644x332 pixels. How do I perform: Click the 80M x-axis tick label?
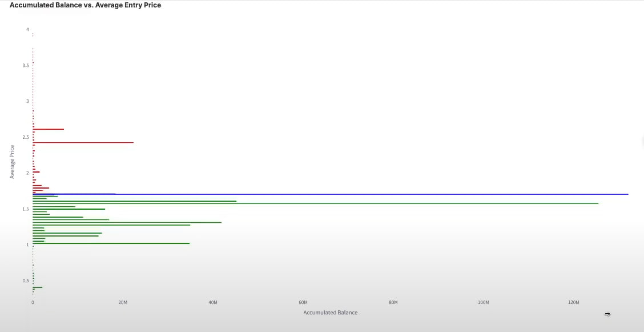tap(393, 302)
